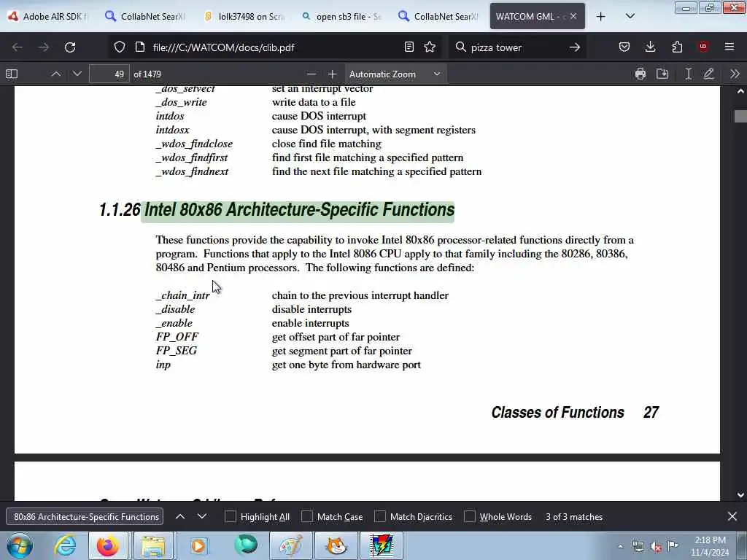
Task: Close the find bar
Action: tap(732, 516)
